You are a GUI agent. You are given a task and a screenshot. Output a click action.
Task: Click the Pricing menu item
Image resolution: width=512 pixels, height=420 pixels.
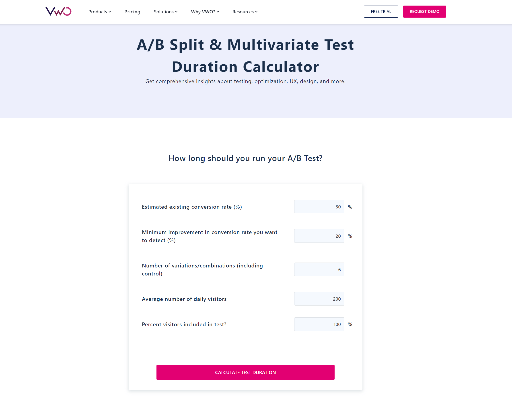pyautogui.click(x=132, y=11)
